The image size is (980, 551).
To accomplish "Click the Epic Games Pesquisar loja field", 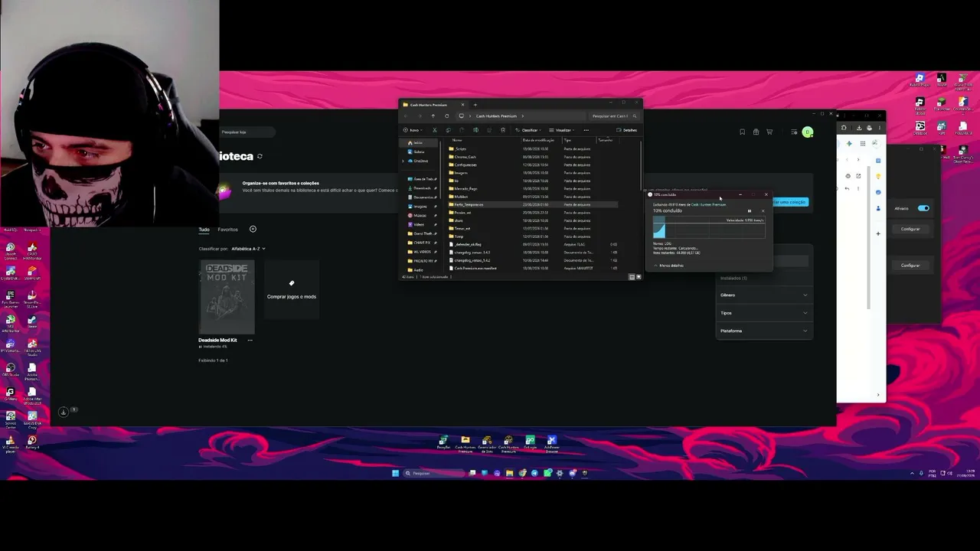I will 246,132.
